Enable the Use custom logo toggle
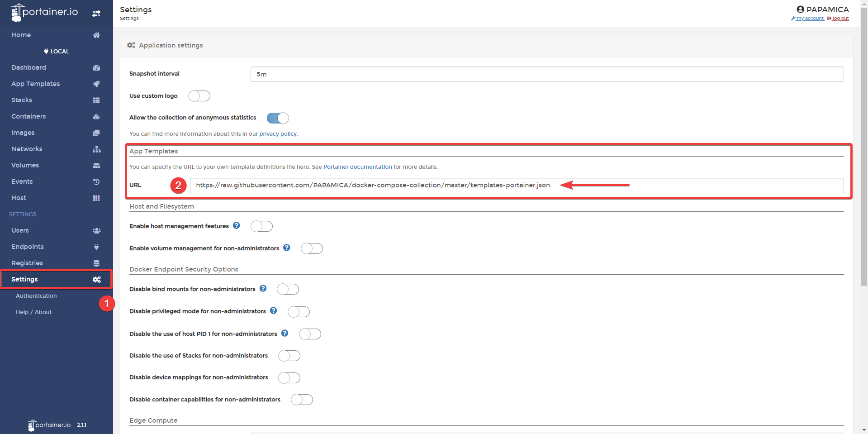868x434 pixels. (199, 96)
